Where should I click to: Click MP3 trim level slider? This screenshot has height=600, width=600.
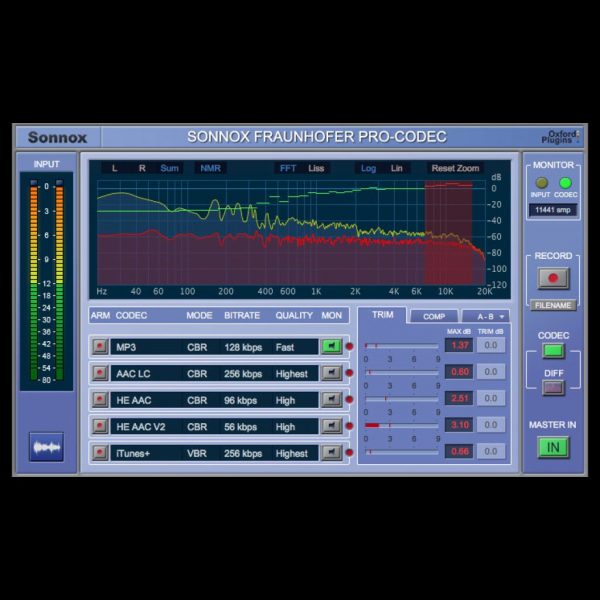click(402, 346)
